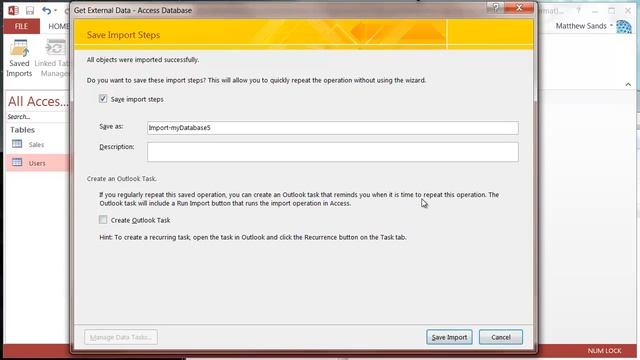This screenshot has height=360, width=640.
Task: Click the Undo arrow in quick toolbar
Action: 47,11
